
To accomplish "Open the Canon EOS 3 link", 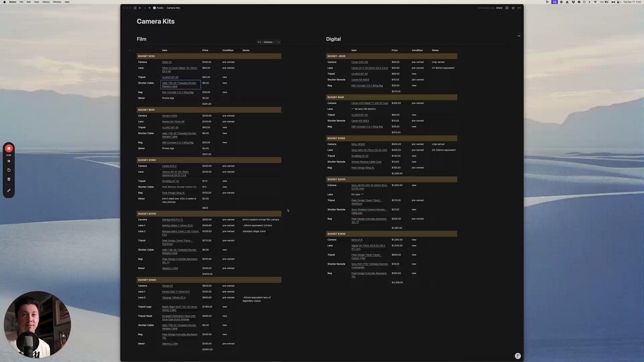I will [x=169, y=166].
